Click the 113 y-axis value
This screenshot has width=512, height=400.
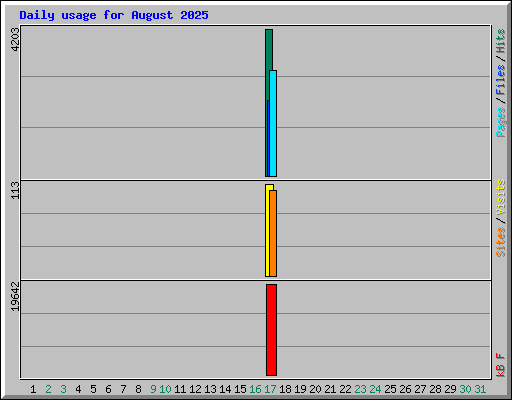[15, 190]
